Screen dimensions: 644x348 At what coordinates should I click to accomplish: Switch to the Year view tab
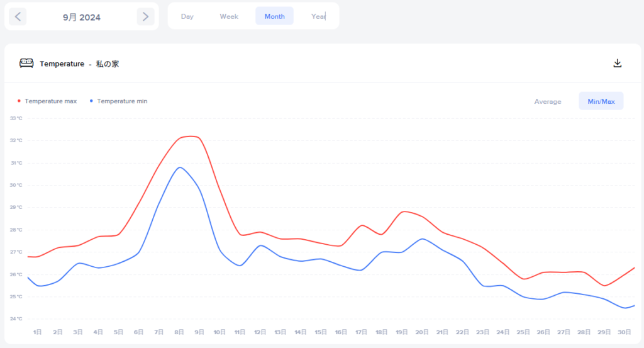(x=318, y=16)
